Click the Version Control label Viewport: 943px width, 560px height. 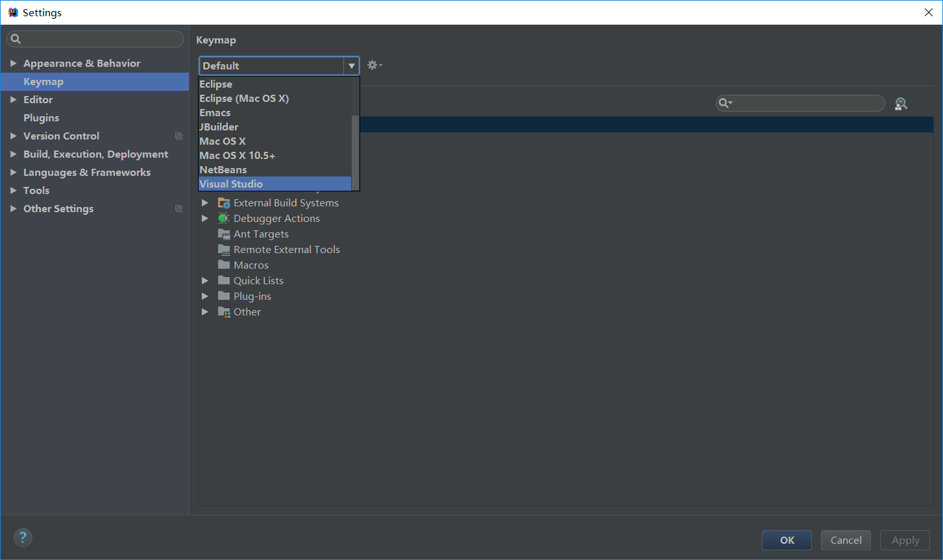61,136
